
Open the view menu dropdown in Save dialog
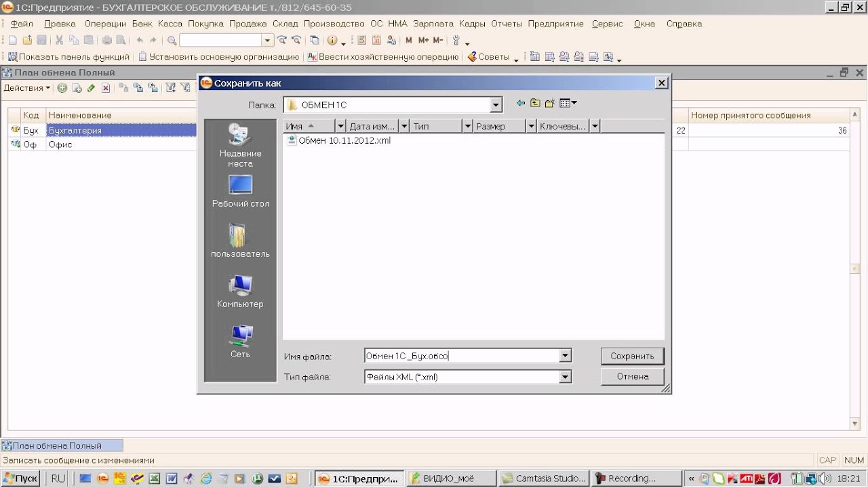click(x=568, y=103)
